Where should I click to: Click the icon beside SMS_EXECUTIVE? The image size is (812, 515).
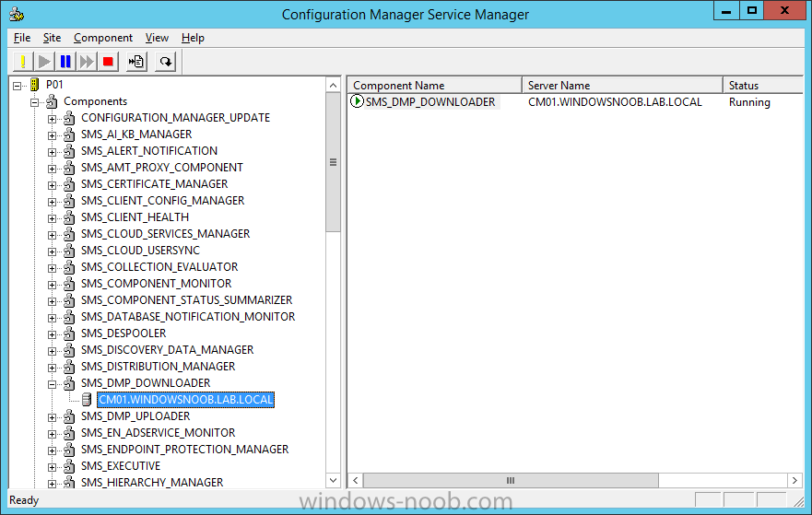(x=69, y=466)
